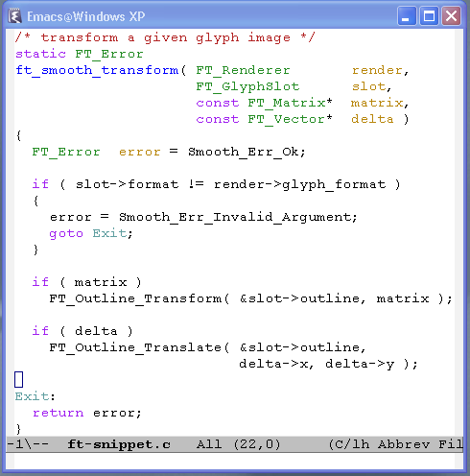Click the Emacs title bar icon

click(x=14, y=16)
